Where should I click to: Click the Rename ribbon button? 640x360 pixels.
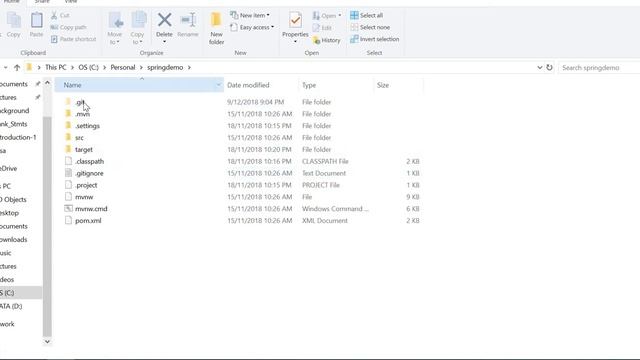point(188,25)
